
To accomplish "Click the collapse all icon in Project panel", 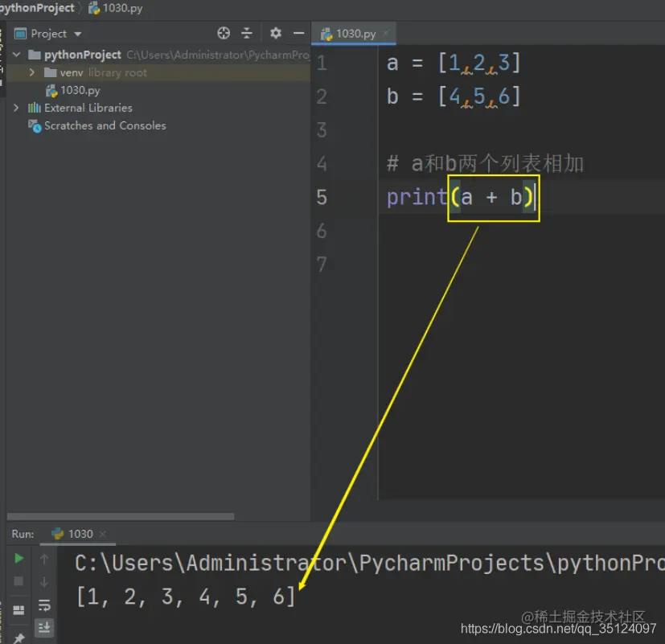I will click(x=247, y=33).
